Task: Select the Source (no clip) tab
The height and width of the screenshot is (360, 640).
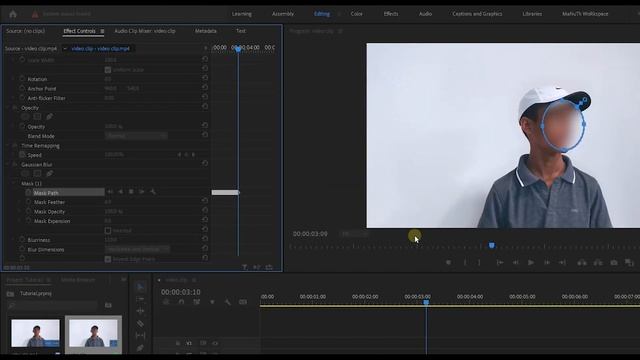Action: 26,31
